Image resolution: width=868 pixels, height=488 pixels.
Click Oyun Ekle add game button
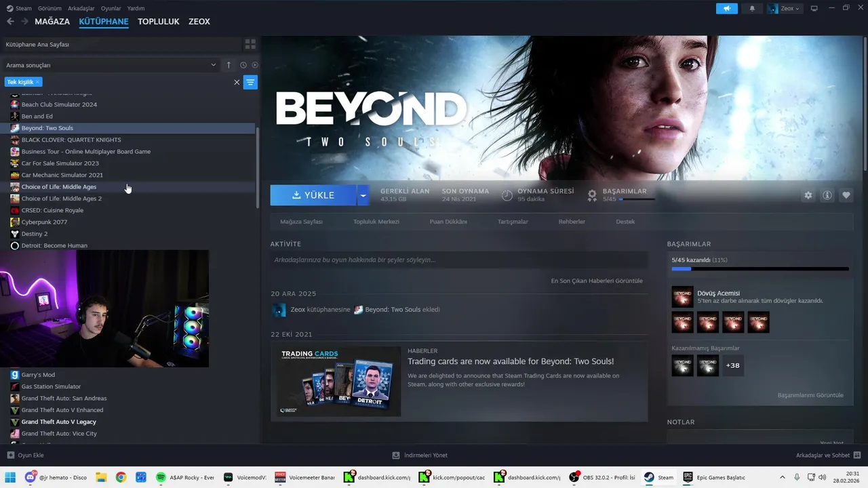[x=25, y=455]
